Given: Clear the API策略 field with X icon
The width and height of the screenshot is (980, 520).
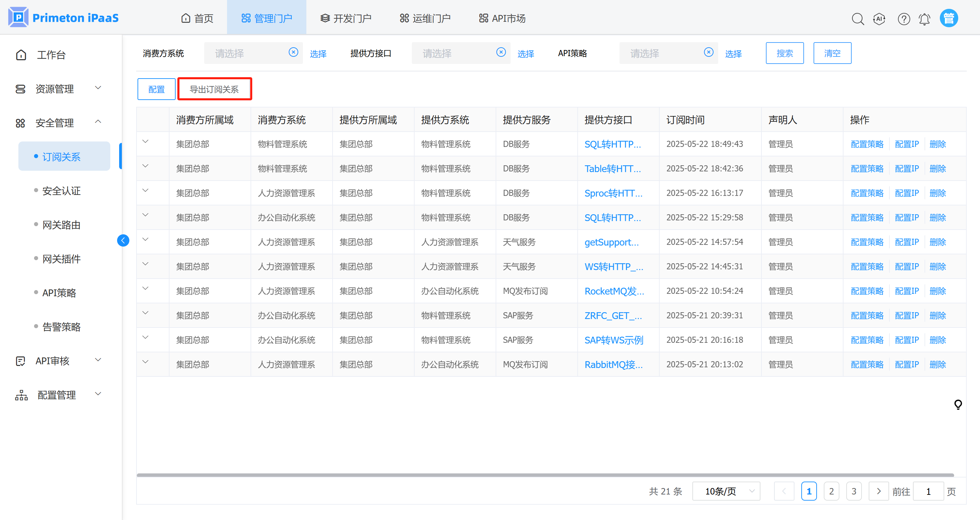Looking at the screenshot, I should pos(708,52).
